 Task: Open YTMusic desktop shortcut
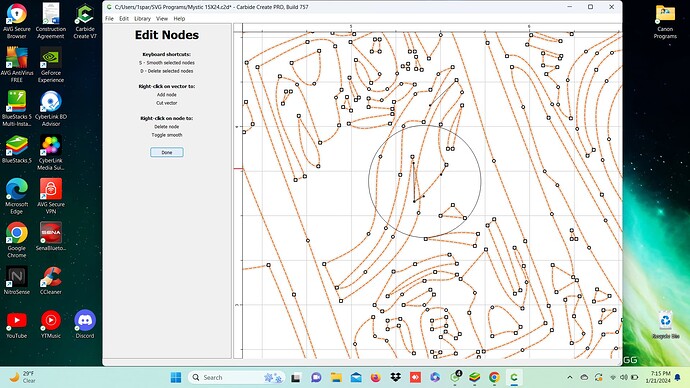click(51, 324)
